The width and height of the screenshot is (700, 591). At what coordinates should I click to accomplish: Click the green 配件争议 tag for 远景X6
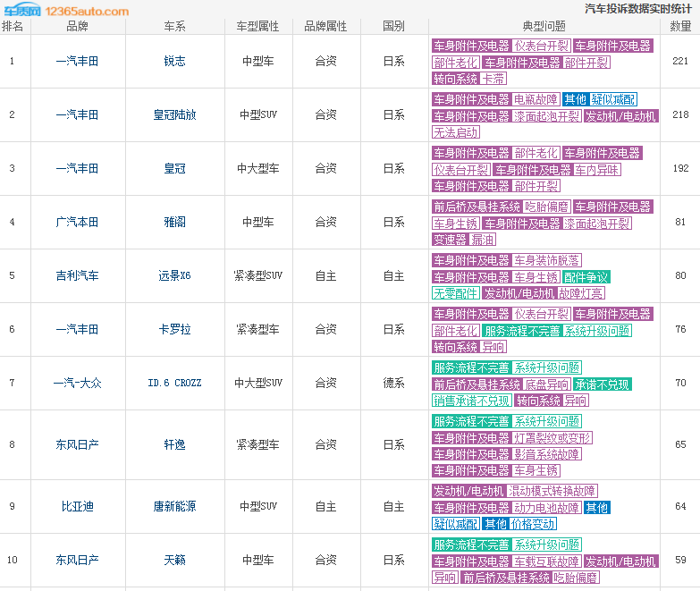586,277
